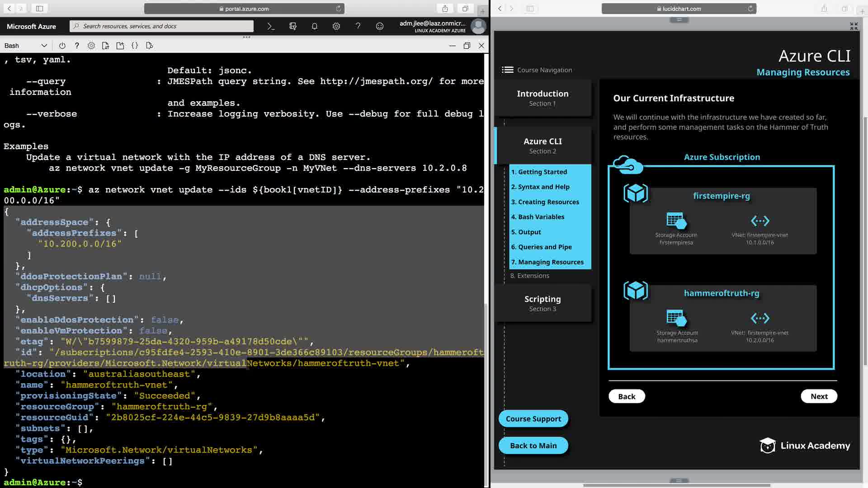Open the directory and subscription filter icon

click(x=293, y=26)
